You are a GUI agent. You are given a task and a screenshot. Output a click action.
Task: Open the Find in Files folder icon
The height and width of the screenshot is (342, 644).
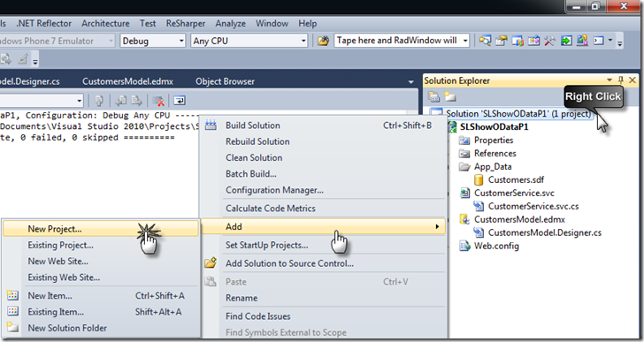323,41
